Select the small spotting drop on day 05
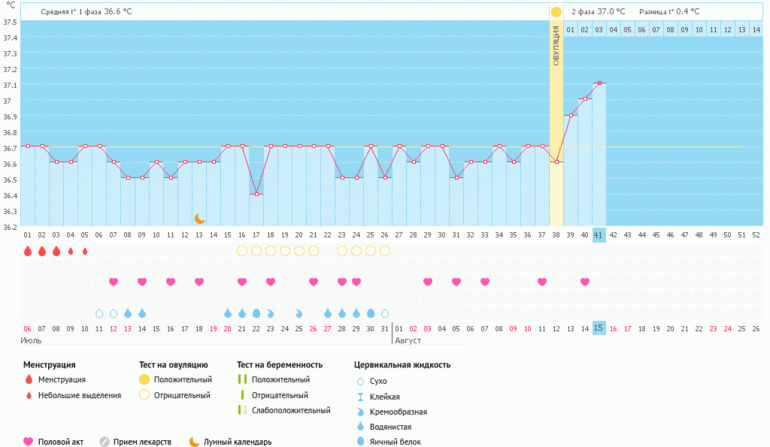770x447 pixels. 85,251
